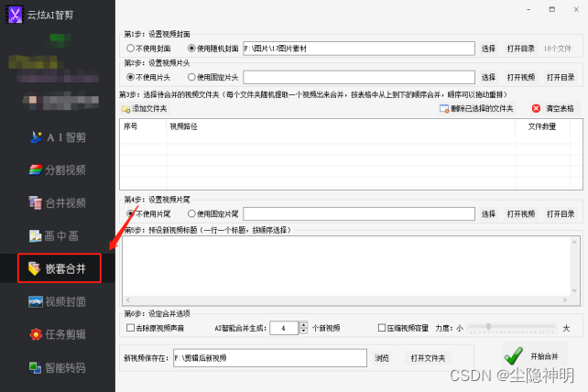Click the red 清空表格 icon button
The image size is (588, 392).
click(553, 108)
